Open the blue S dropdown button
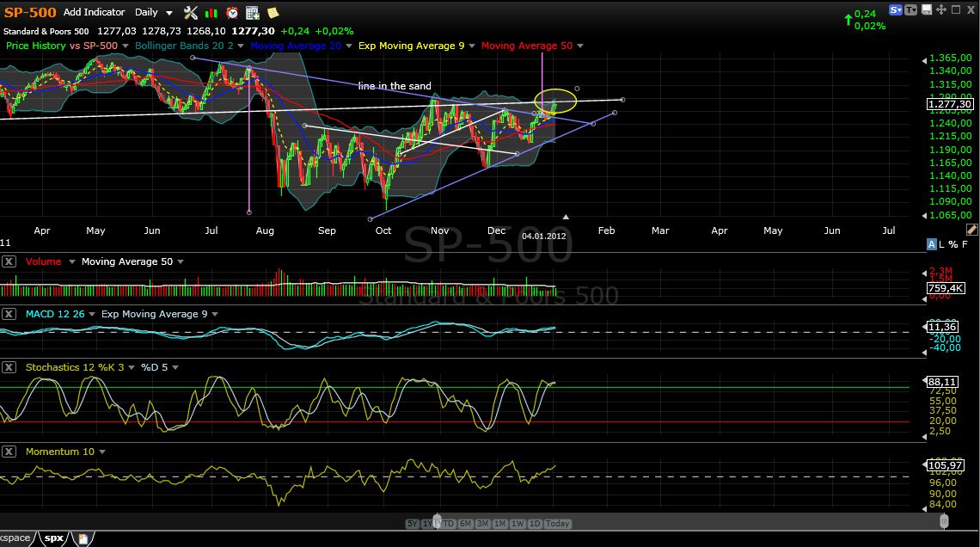The width and height of the screenshot is (980, 547). [896, 9]
